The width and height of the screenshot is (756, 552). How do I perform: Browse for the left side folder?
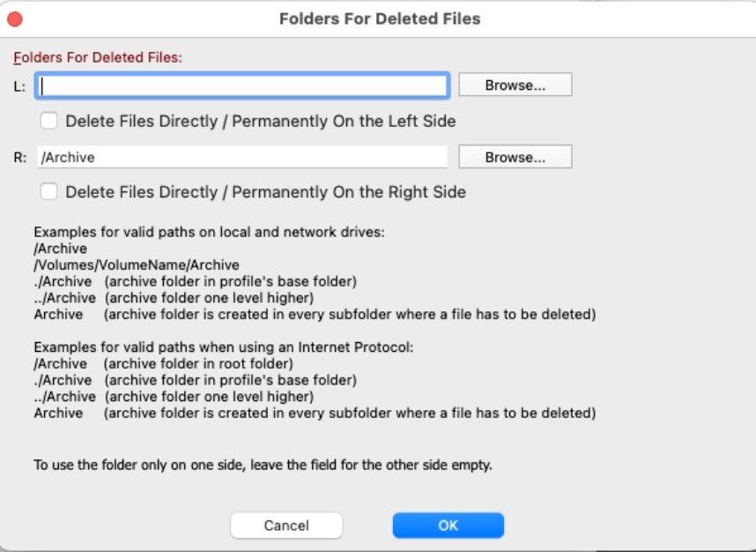515,85
